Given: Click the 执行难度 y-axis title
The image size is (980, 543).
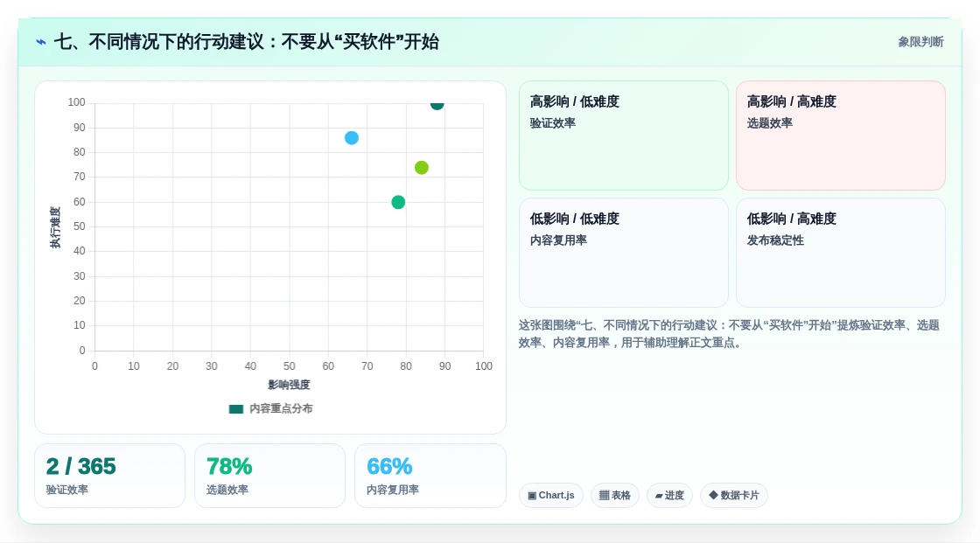Looking at the screenshot, I should click(56, 227).
